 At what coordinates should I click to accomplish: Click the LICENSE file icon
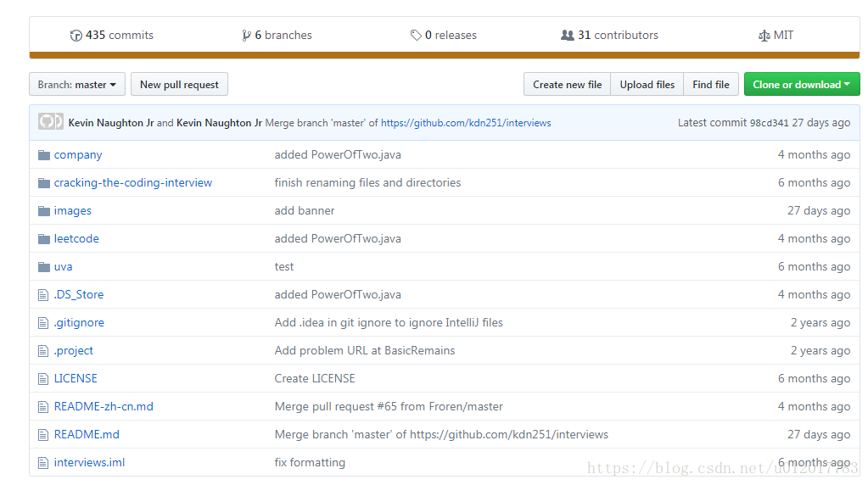(43, 379)
